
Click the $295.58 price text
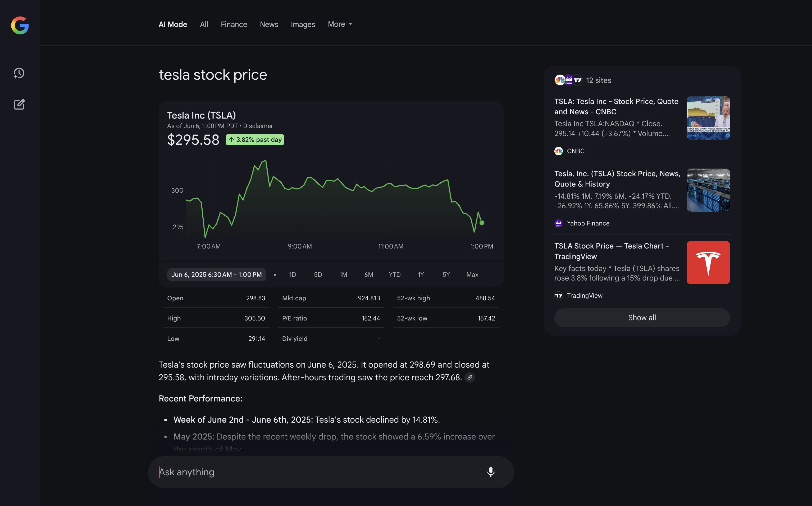pyautogui.click(x=193, y=140)
